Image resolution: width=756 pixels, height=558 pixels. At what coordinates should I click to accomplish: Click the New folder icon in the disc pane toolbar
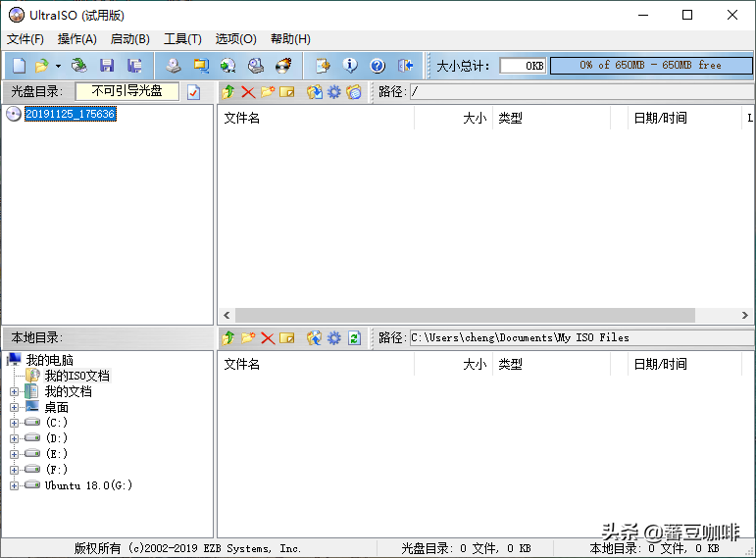point(268,91)
